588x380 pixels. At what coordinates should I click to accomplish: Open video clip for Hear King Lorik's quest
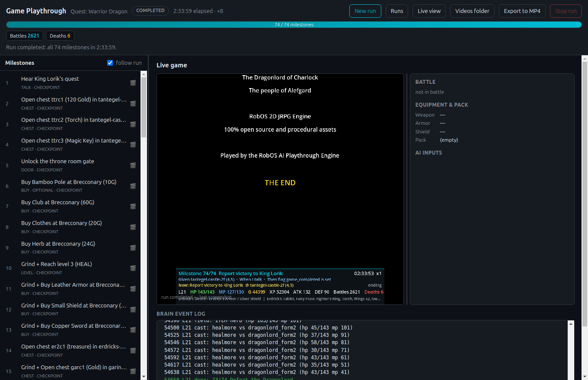[133, 83]
